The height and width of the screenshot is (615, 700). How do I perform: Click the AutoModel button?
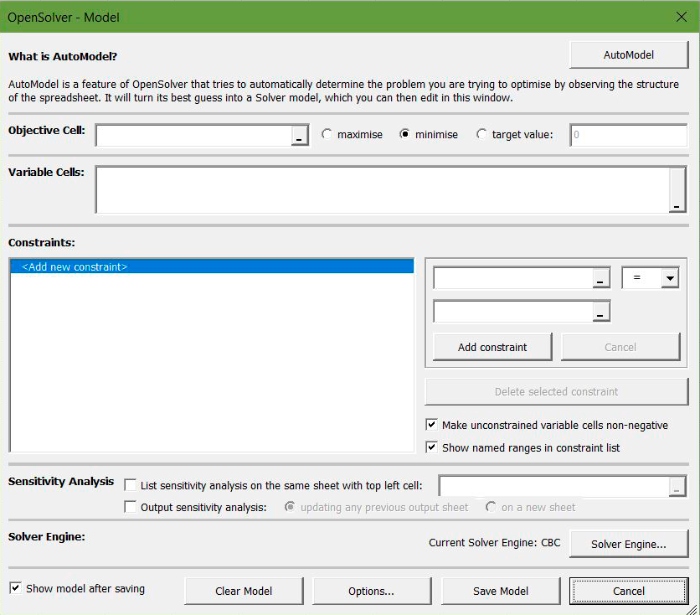629,55
